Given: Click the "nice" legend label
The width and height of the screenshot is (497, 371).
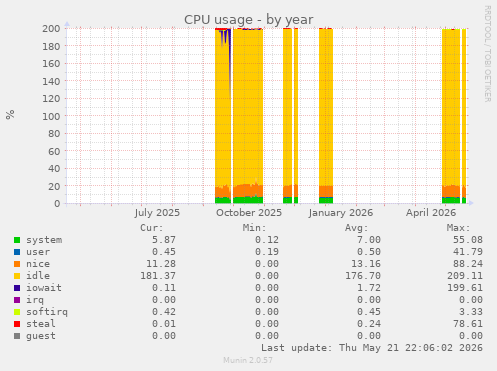Looking at the screenshot, I should point(38,264).
